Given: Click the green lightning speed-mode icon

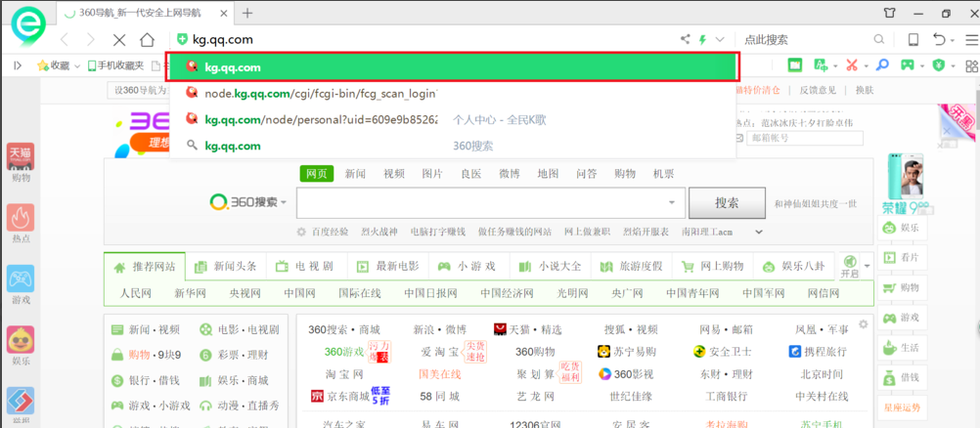Looking at the screenshot, I should click(702, 40).
